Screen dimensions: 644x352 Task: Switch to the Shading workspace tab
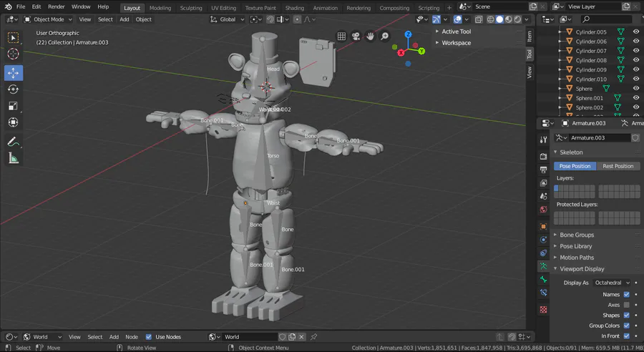tap(295, 8)
